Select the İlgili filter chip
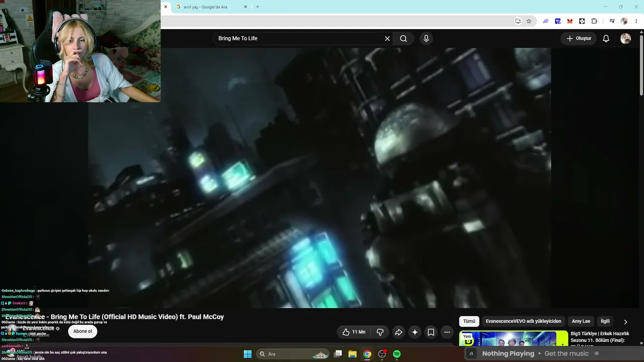 [x=605, y=321]
